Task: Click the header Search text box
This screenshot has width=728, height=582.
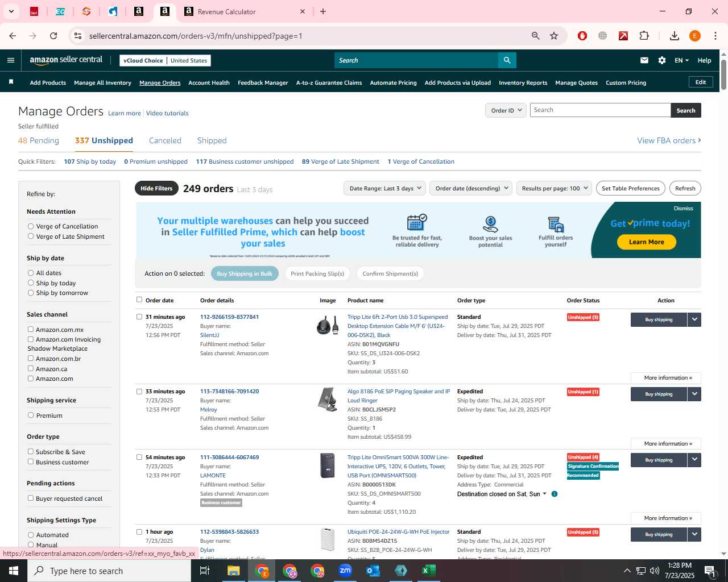Action: point(416,60)
